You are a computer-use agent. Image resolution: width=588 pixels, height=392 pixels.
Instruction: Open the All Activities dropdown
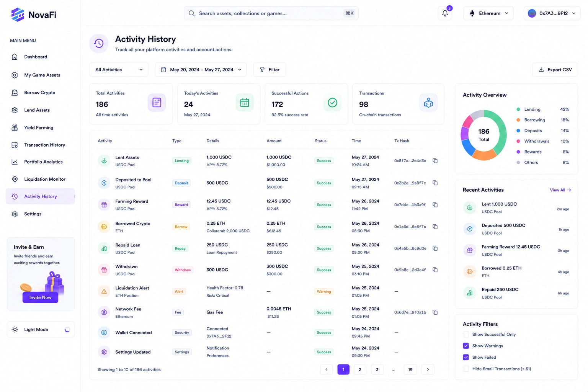coord(119,70)
